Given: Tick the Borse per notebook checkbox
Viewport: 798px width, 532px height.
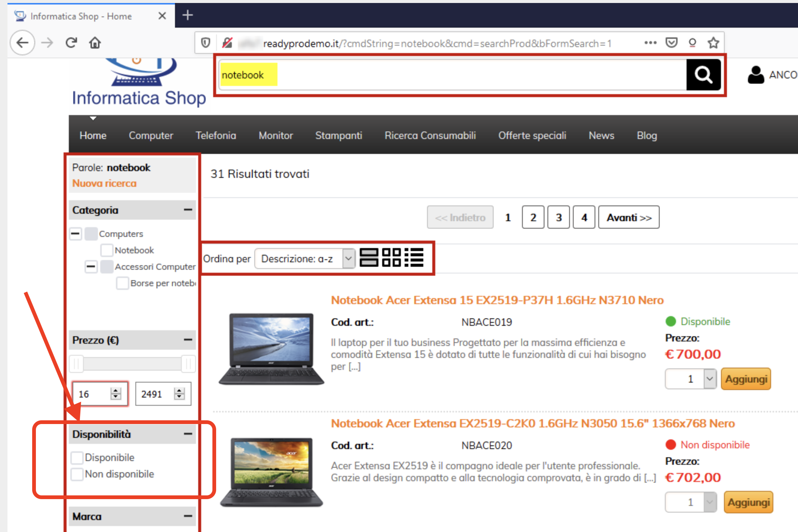Looking at the screenshot, I should pyautogui.click(x=123, y=283).
